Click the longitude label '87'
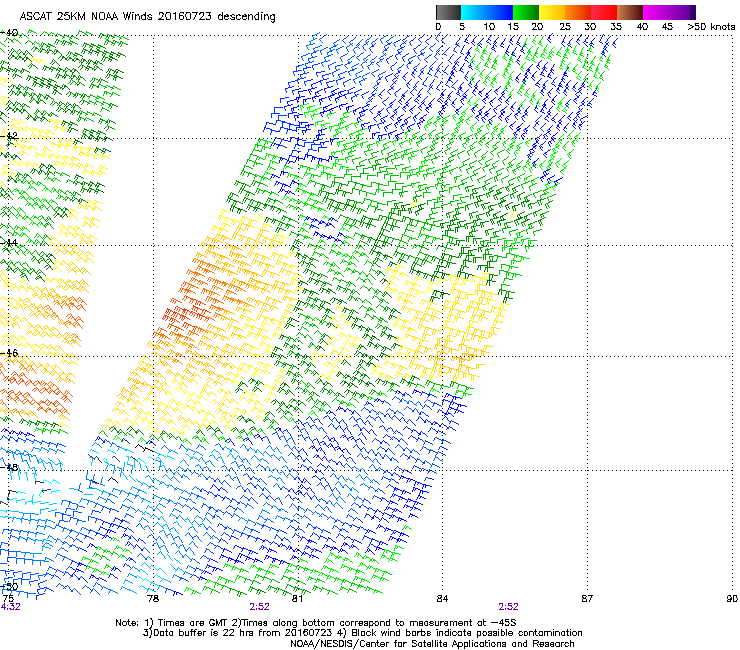This screenshot has height=650, width=740. tap(587, 599)
